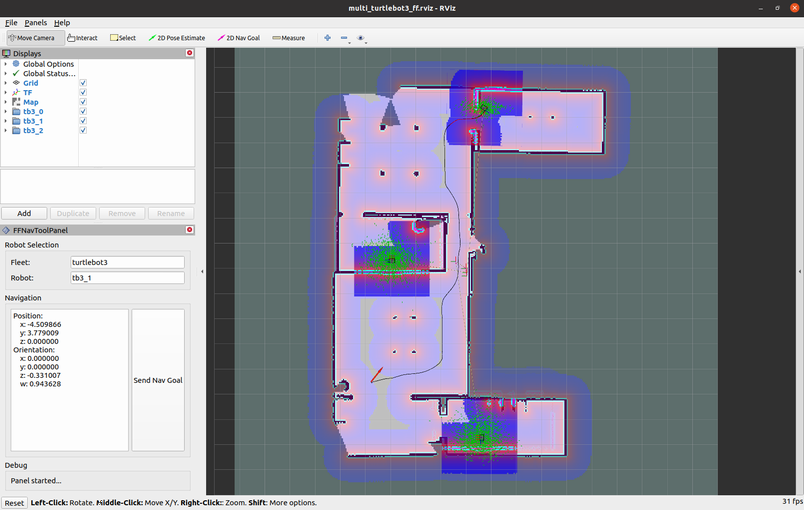804x510 pixels.
Task: Close the FFNavToolPanel
Action: 190,230
